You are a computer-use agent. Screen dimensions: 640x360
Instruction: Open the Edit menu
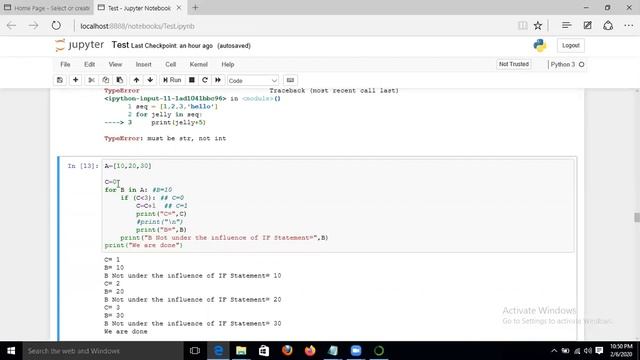(x=89, y=64)
